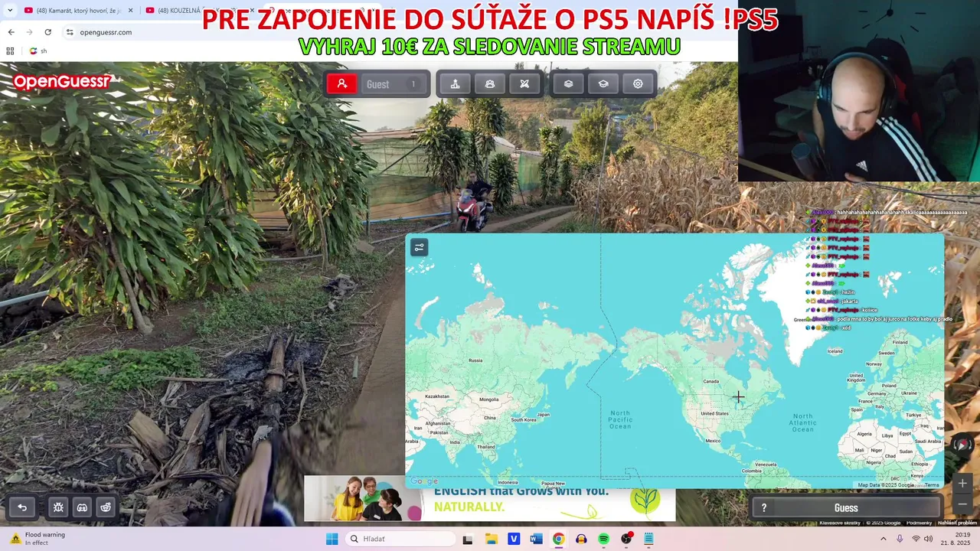Click the red invite player icon
Screen dimensions: 980x551
tap(342, 84)
